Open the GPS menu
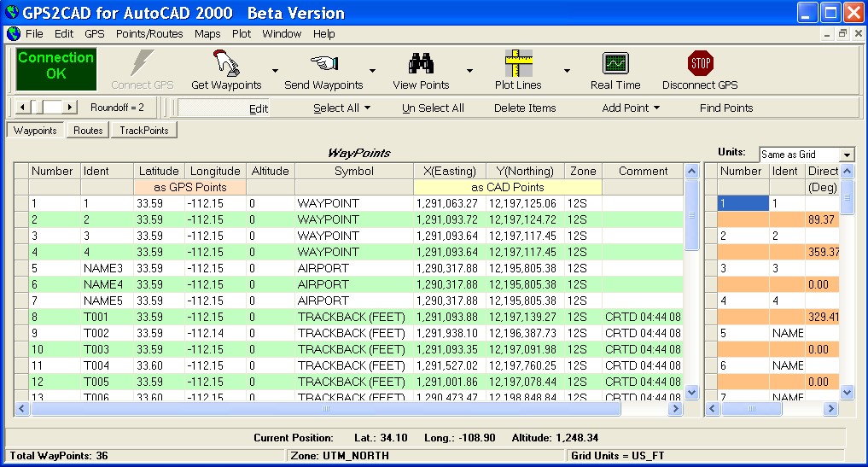Viewport: 868px width, 467px height. click(x=95, y=34)
